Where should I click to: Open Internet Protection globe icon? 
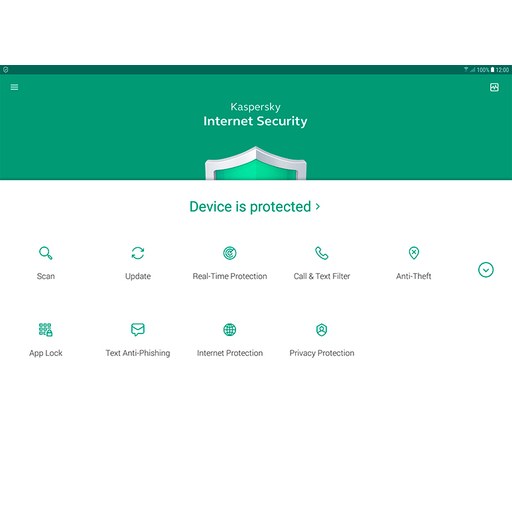(x=230, y=330)
